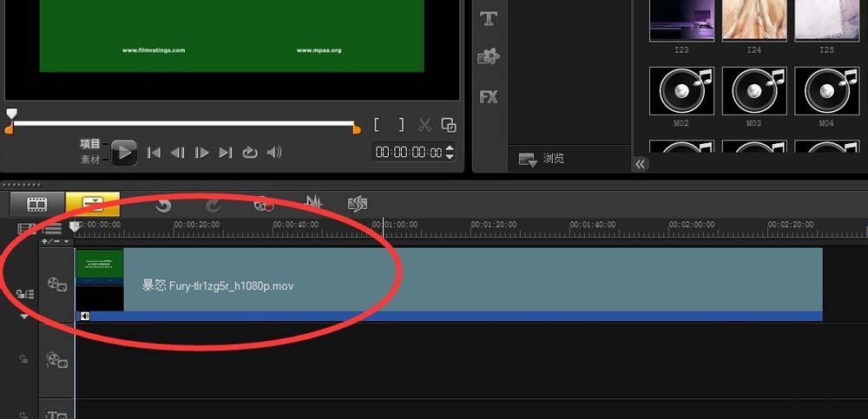Screen dimensions: 868x419
Task: Switch to Storyboard View
Action: 37,205
